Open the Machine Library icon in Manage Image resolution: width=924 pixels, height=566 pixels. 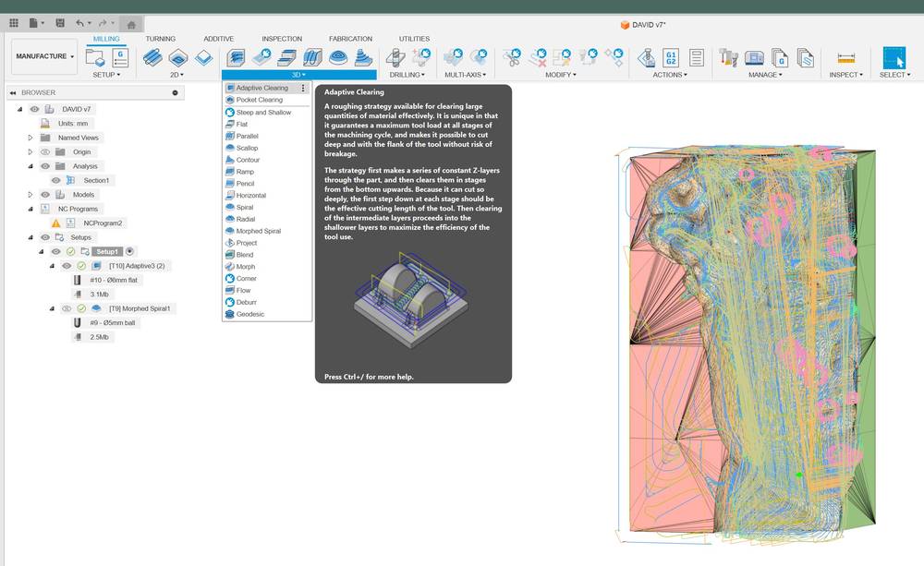[x=754, y=58]
